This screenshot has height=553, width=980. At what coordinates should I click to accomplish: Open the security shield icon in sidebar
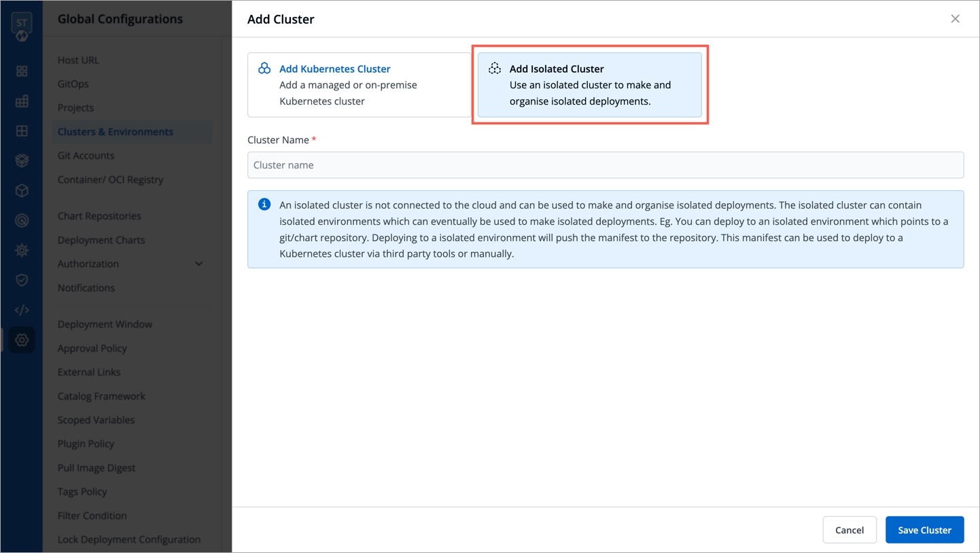22,280
